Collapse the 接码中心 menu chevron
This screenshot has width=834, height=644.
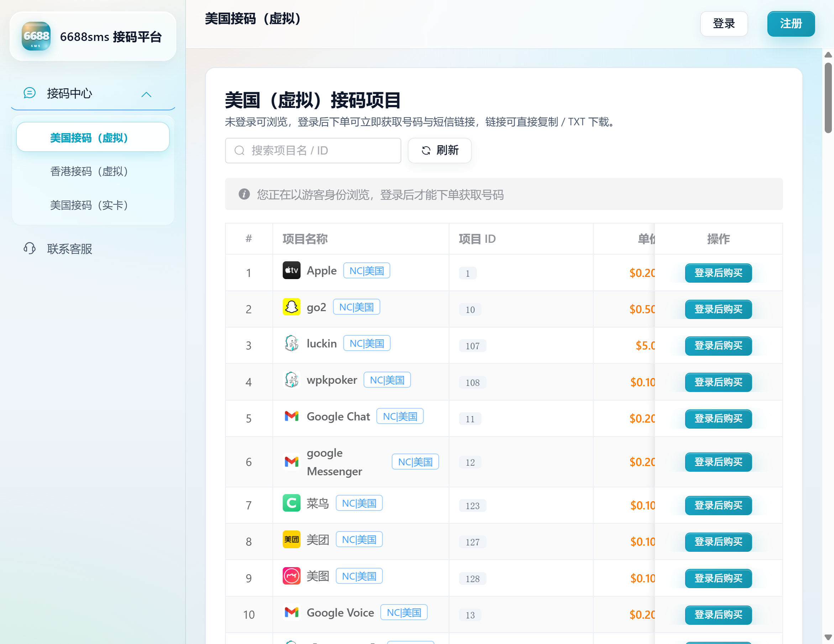coord(146,94)
